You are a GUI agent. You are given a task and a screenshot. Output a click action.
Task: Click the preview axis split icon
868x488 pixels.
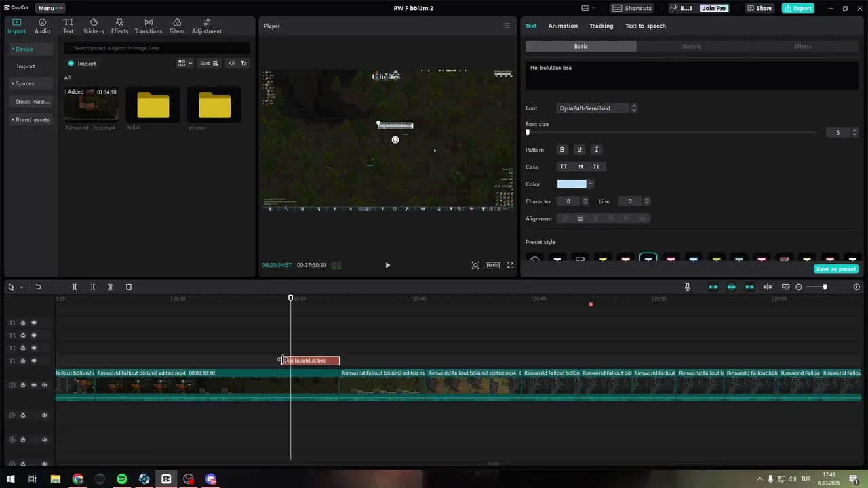pos(768,287)
